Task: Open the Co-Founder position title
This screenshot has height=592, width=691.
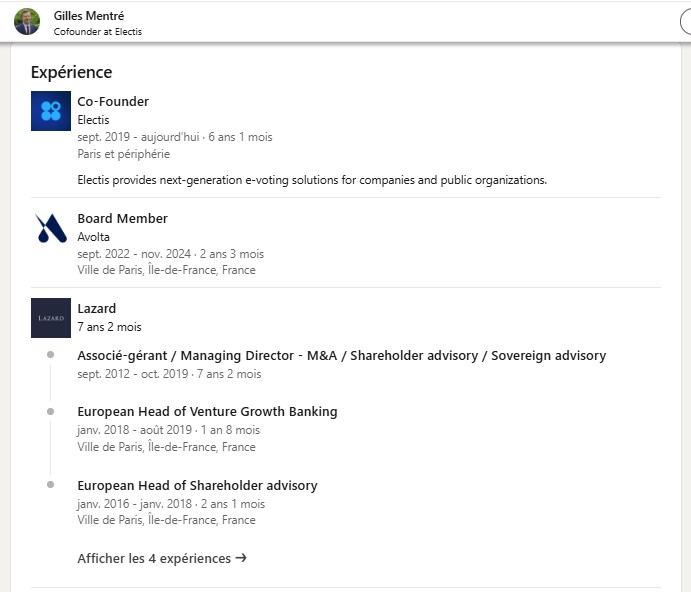Action: pos(113,101)
